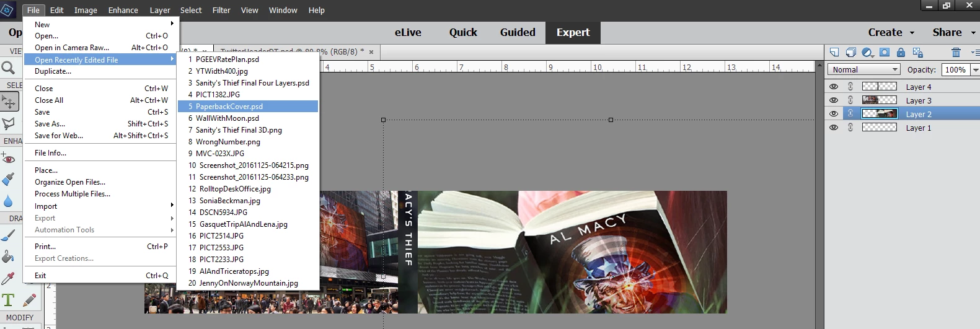The image size is (980, 329).
Task: Create a new layer in Layers panel
Action: click(834, 53)
